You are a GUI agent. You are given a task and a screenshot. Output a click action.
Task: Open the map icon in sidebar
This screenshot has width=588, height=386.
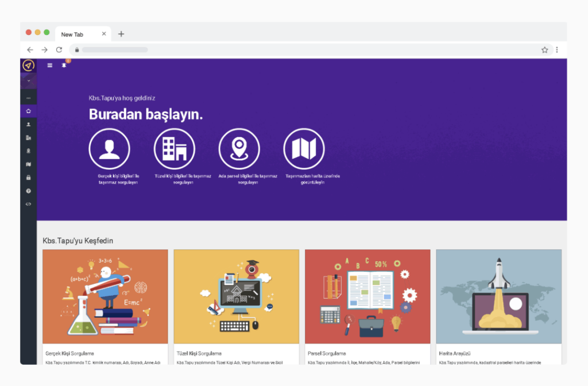pos(29,164)
